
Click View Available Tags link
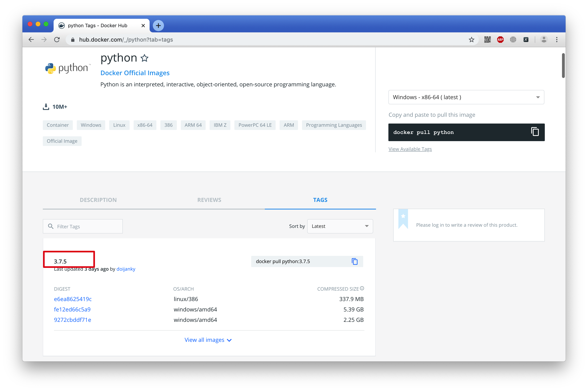410,149
